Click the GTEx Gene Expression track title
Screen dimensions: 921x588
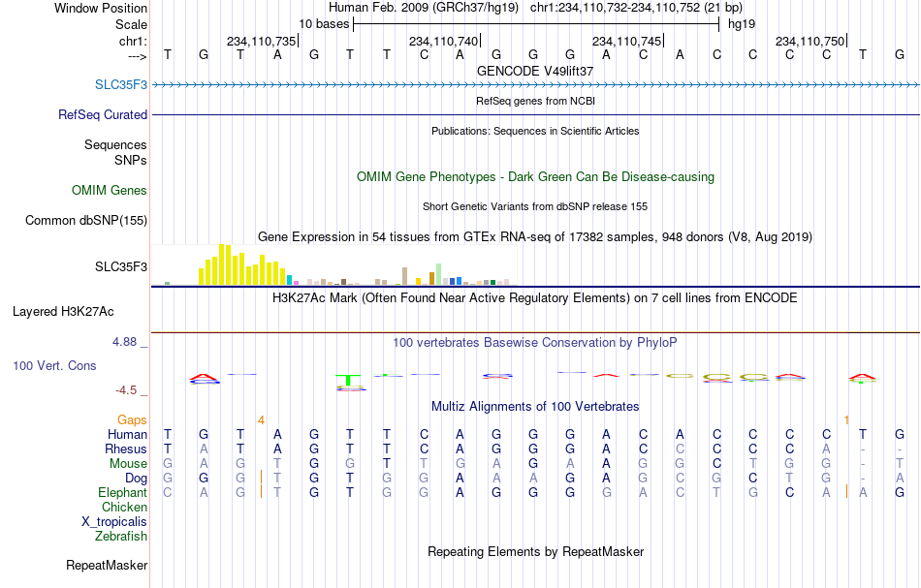click(x=535, y=237)
